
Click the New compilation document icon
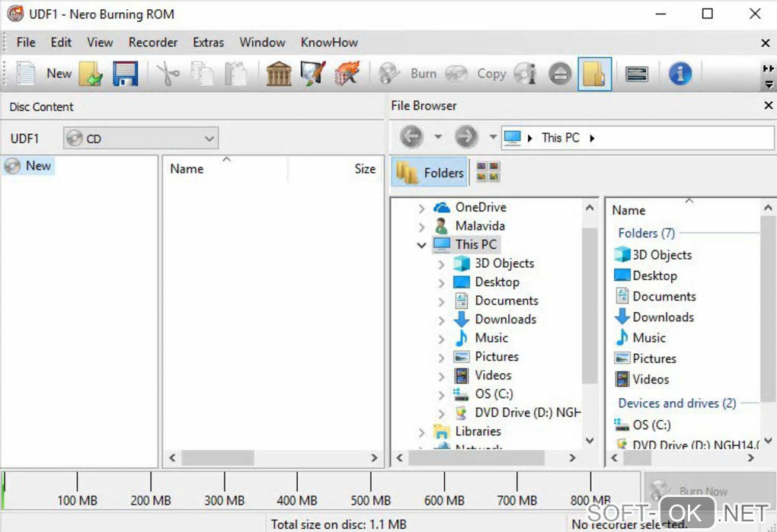26,74
